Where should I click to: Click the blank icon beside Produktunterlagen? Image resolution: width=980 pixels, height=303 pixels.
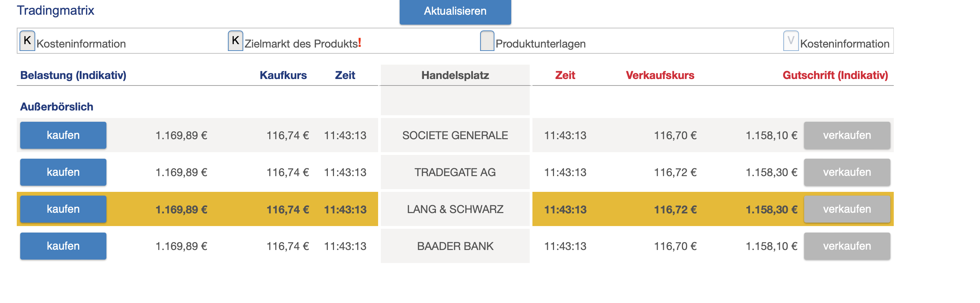(487, 41)
